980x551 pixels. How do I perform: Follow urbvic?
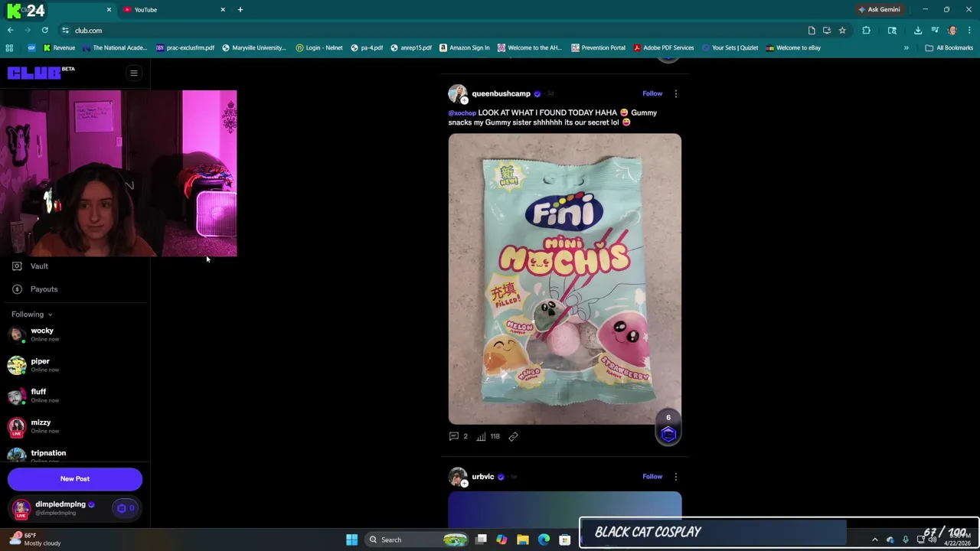(652, 477)
